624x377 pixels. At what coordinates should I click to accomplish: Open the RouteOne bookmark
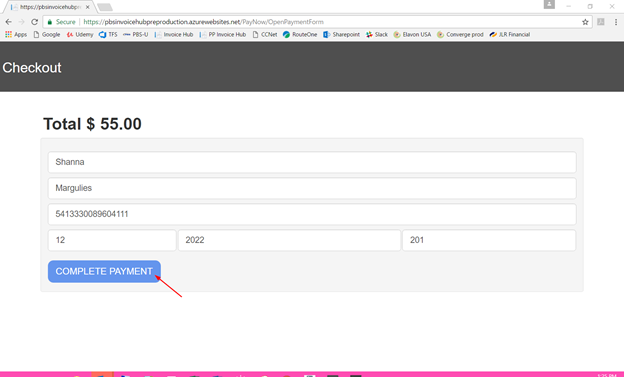tap(300, 35)
